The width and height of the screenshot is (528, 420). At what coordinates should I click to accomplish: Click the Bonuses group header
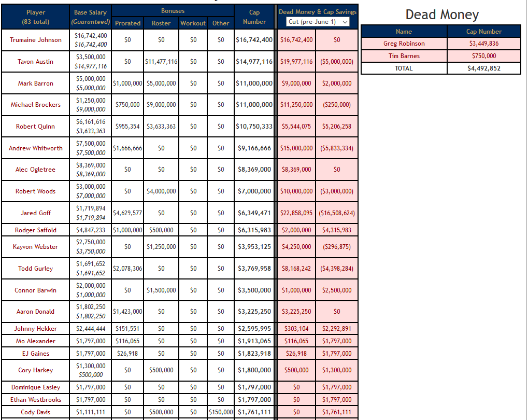pos(173,11)
